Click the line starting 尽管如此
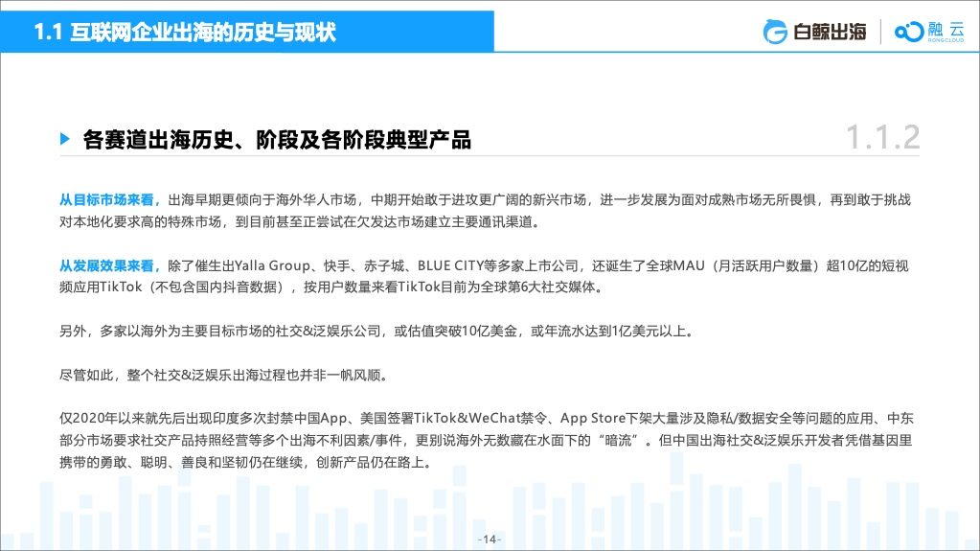980x551 pixels. pos(224,376)
